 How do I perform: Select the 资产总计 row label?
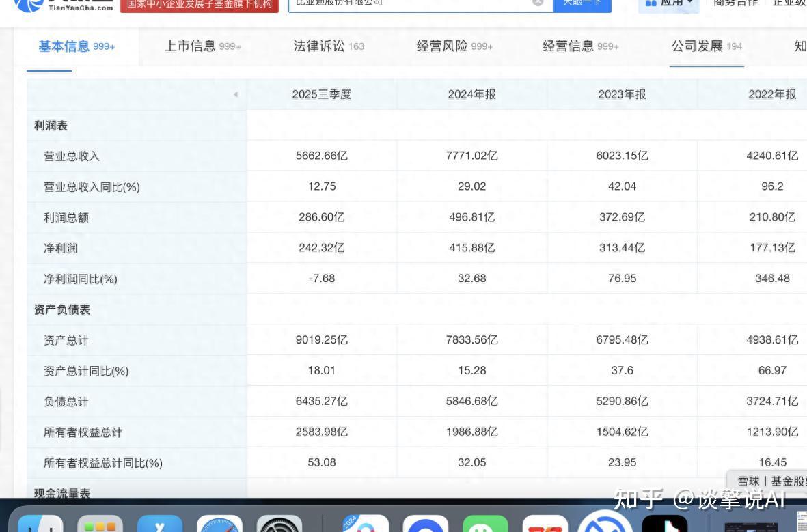tap(66, 340)
